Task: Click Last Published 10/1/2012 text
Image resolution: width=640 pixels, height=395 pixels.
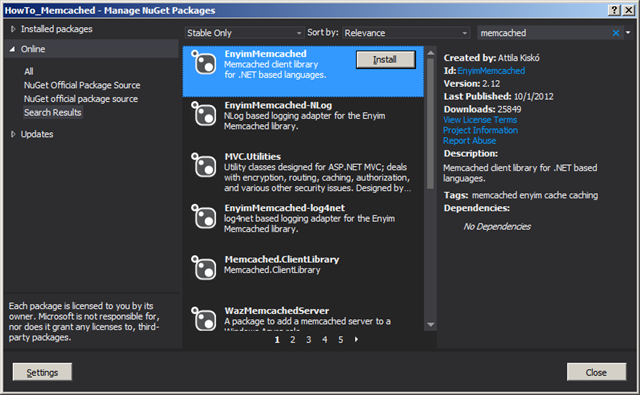Action: tap(499, 97)
